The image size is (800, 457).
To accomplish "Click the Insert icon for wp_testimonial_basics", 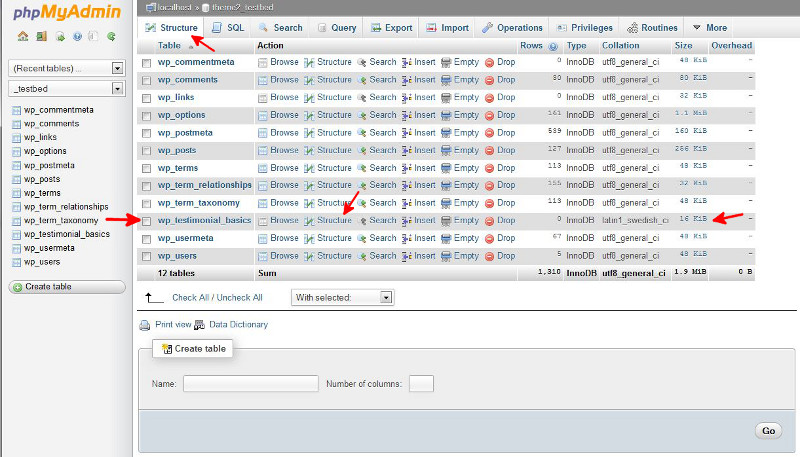I will [x=407, y=221].
